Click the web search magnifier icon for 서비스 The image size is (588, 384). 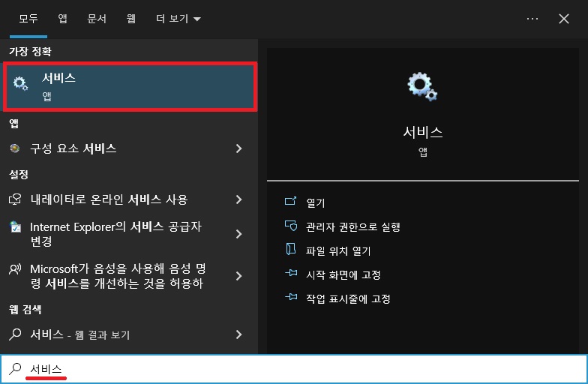coord(15,334)
